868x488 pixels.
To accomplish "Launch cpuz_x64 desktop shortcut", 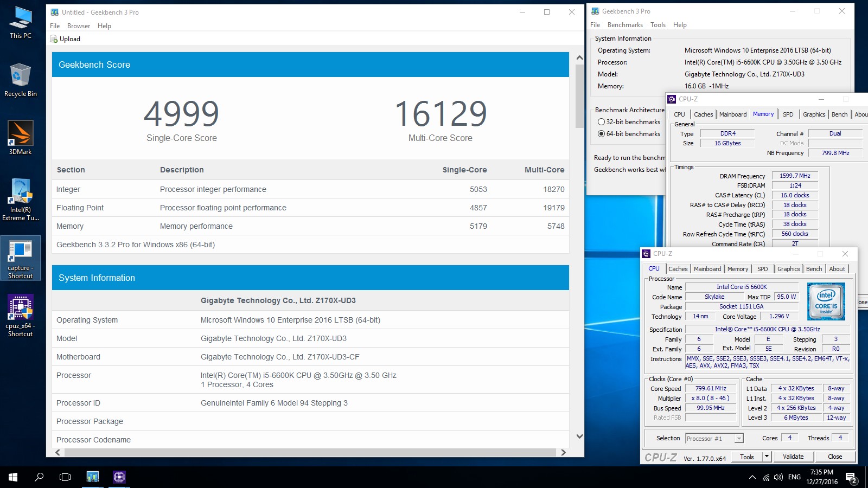I will coord(21,316).
